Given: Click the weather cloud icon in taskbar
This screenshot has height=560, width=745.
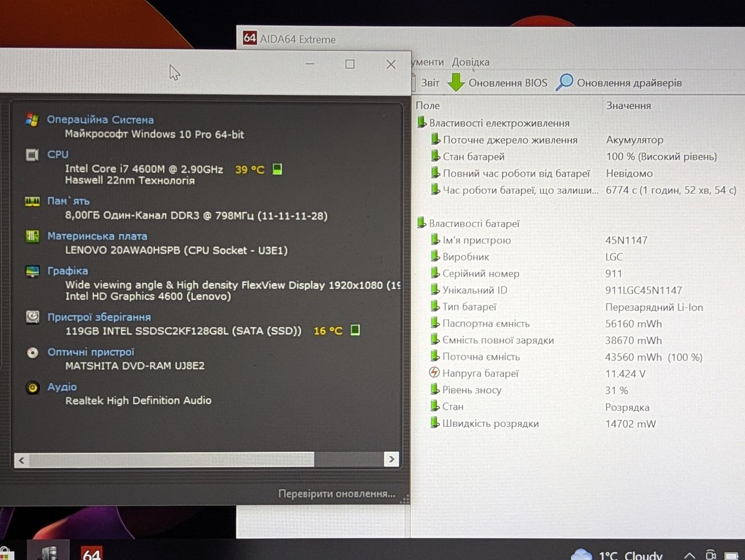Looking at the screenshot, I should click(581, 554).
